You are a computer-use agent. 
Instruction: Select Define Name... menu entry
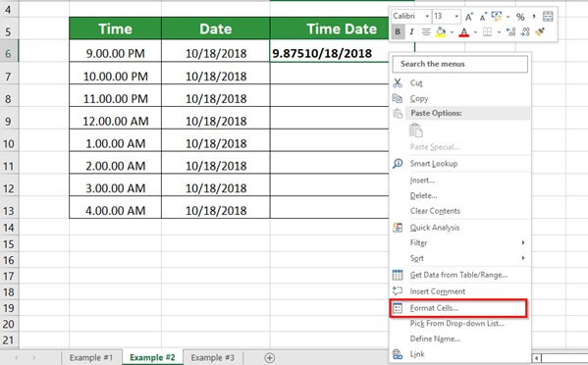point(459,339)
